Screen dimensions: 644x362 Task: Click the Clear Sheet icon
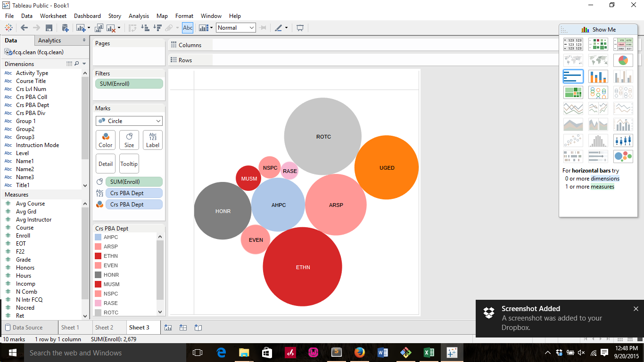tap(111, 28)
